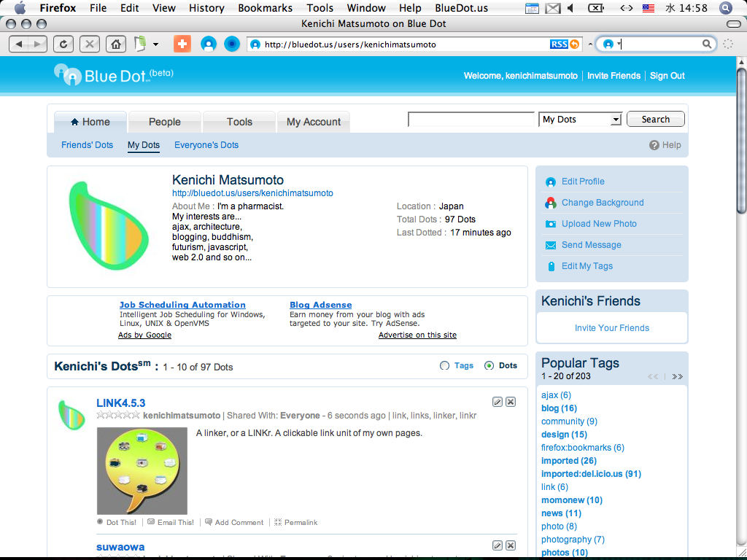The width and height of the screenshot is (747, 560).
Task: Open the My Dots search scope dropdown
Action: click(x=580, y=120)
